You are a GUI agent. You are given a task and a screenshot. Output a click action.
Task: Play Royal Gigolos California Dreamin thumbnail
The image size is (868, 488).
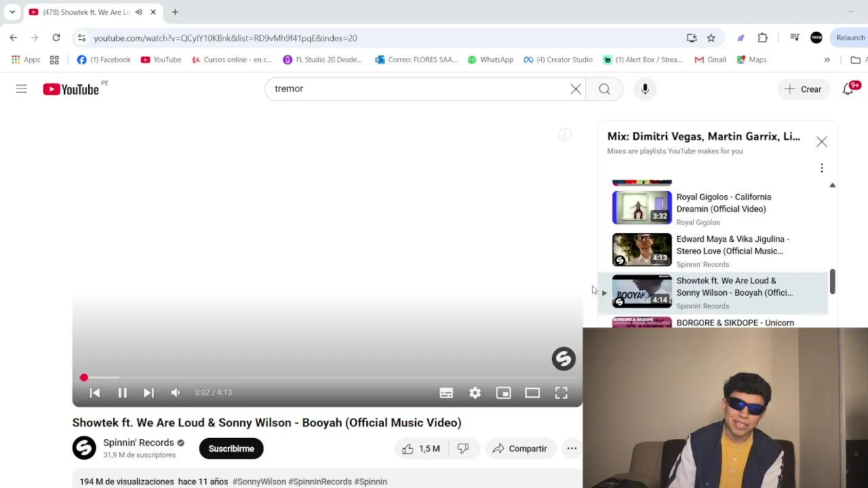pos(642,207)
